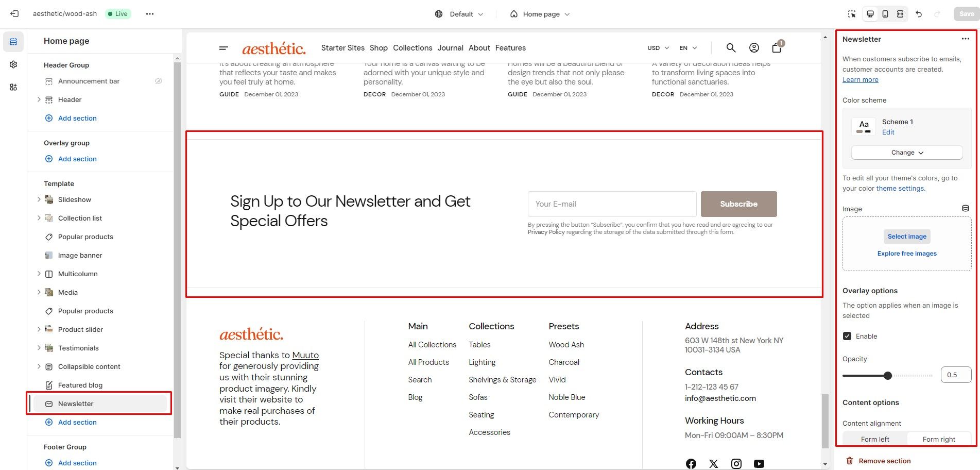Open the search magnifier in store header

pos(731,48)
